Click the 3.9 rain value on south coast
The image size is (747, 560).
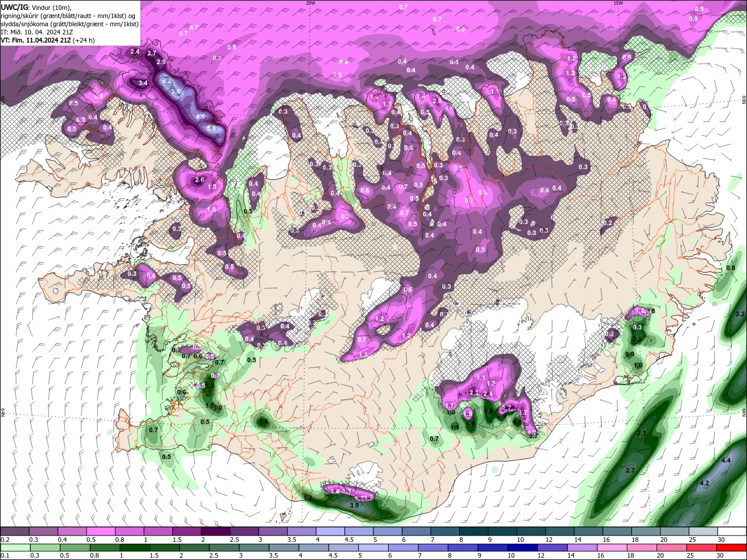[354, 505]
